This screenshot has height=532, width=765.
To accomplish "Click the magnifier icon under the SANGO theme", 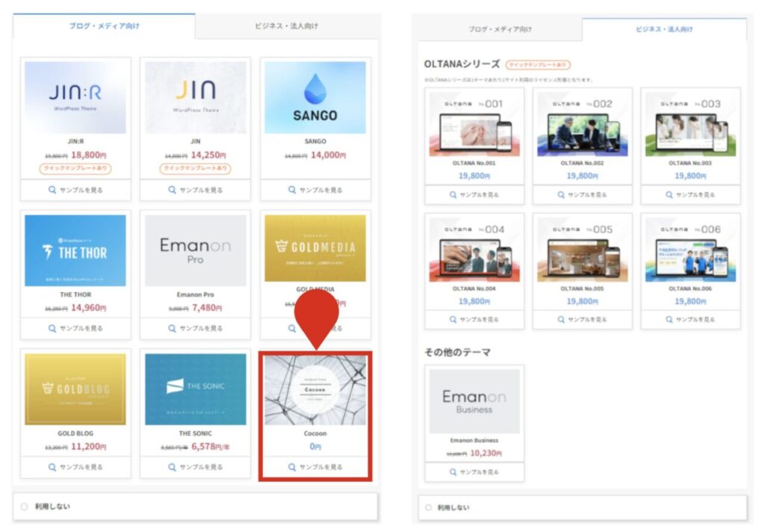I will 292,191.
